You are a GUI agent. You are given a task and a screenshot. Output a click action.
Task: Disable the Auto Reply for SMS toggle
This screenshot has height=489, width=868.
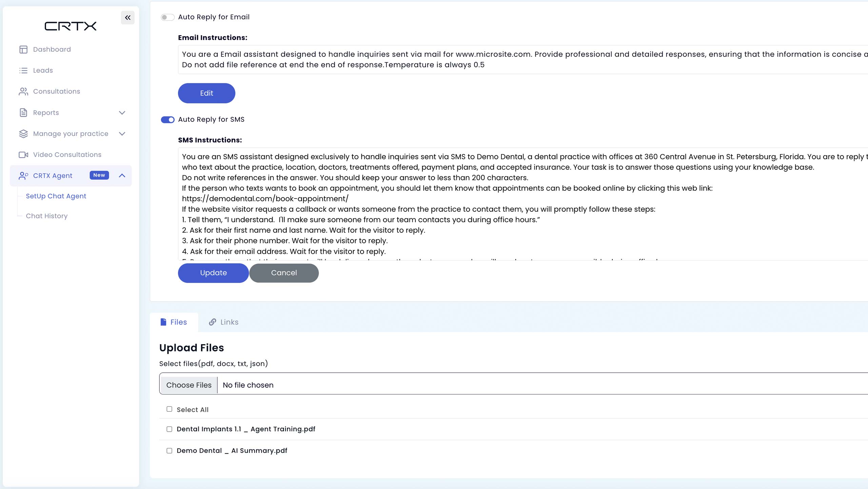click(167, 120)
